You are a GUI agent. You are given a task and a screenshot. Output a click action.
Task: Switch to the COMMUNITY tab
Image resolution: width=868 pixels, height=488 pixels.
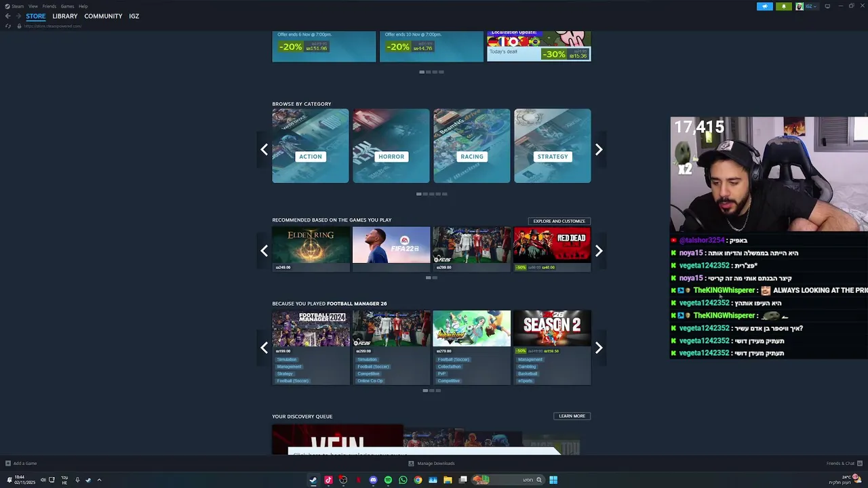pyautogui.click(x=103, y=16)
